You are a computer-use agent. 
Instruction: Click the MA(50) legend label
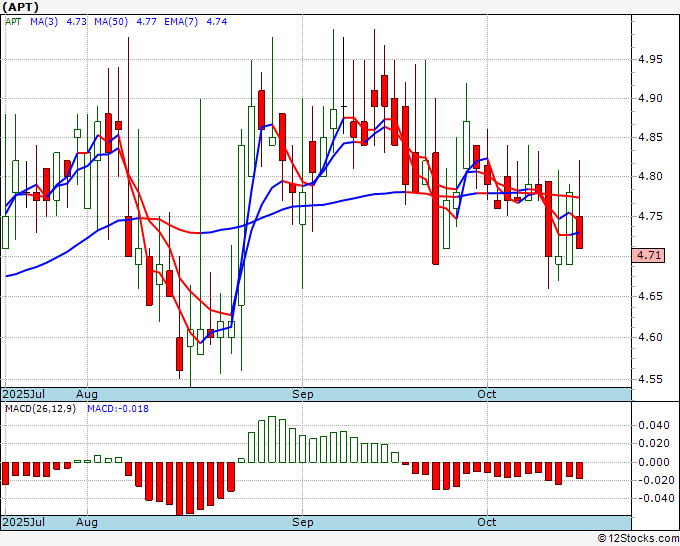point(111,22)
